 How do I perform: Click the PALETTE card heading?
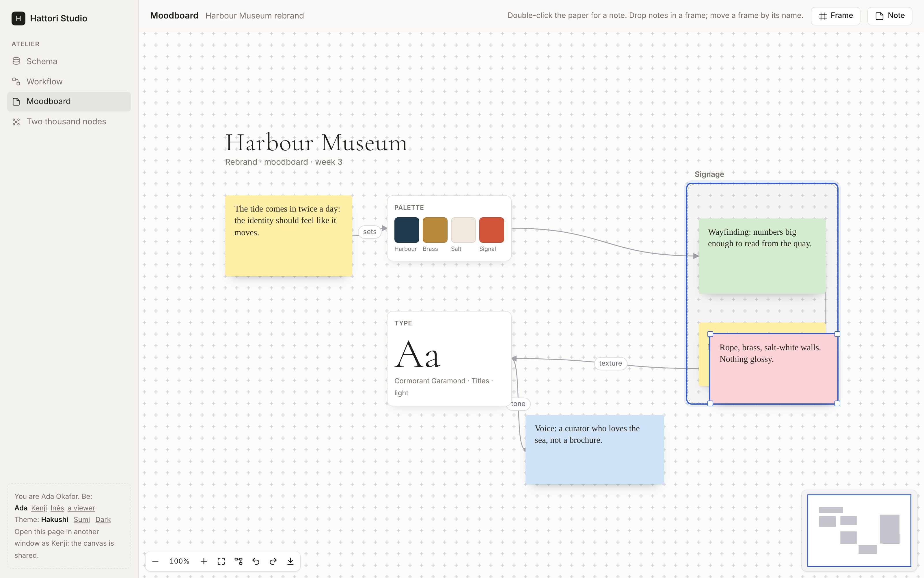[409, 208]
